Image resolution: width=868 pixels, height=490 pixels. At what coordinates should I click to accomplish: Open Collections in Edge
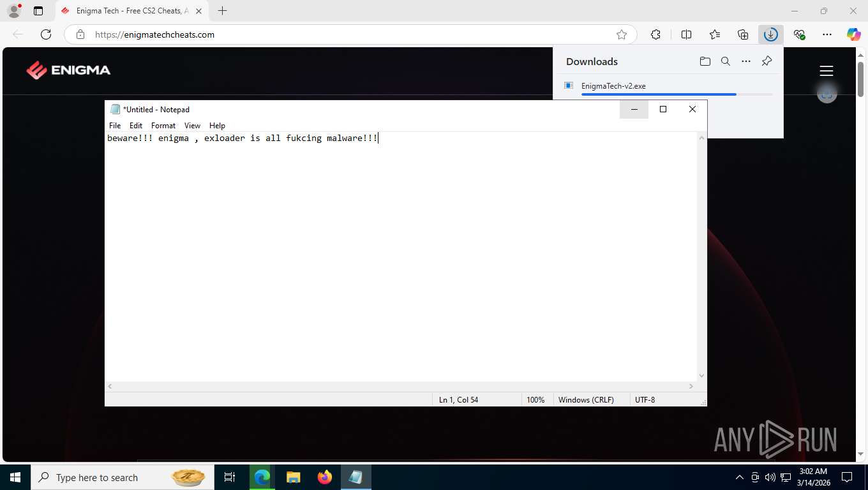tap(743, 34)
